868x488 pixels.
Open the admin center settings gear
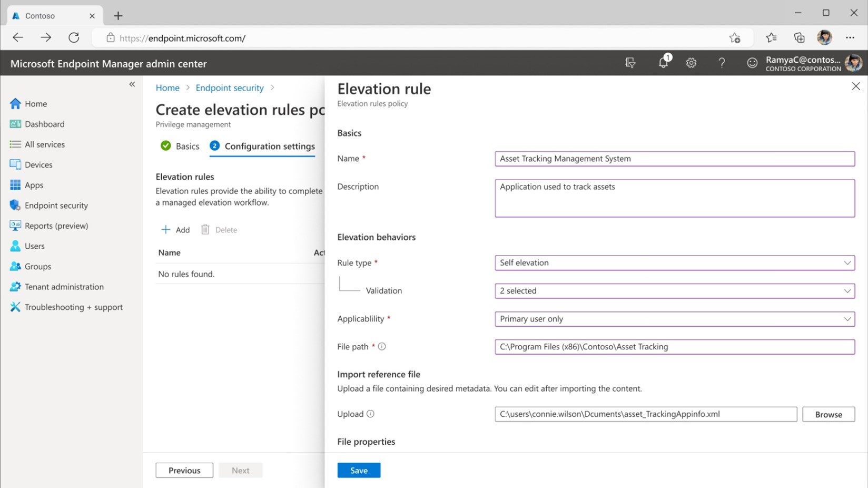[x=691, y=62]
